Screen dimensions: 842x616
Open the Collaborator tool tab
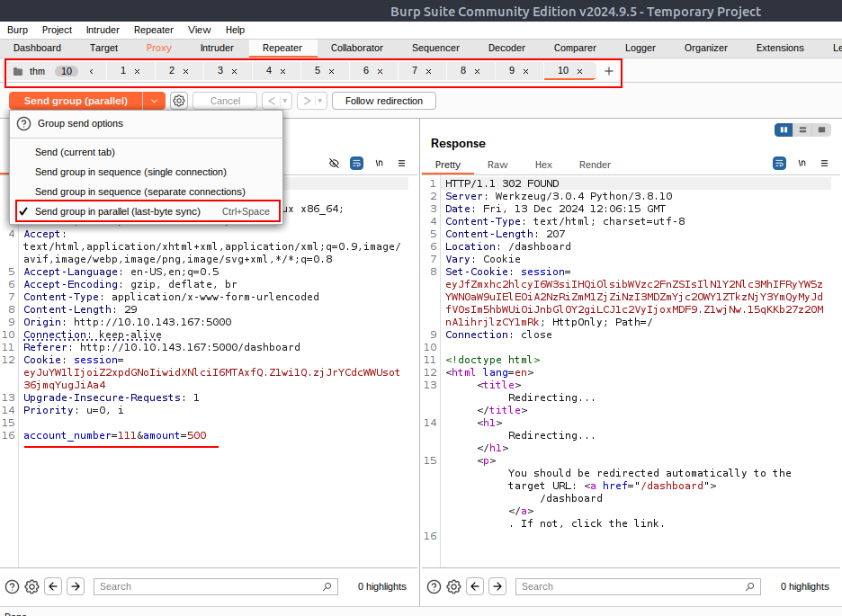tap(357, 48)
